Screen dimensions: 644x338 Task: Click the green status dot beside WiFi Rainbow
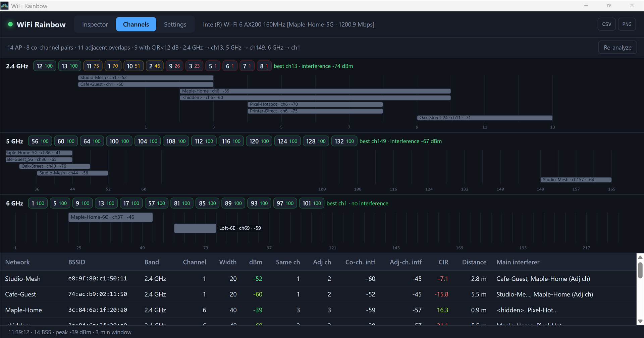10,24
